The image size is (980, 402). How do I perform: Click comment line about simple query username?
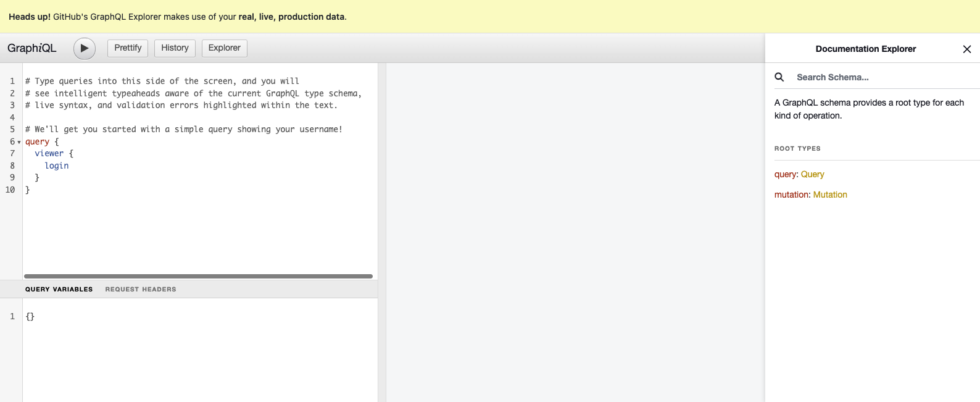(x=184, y=129)
